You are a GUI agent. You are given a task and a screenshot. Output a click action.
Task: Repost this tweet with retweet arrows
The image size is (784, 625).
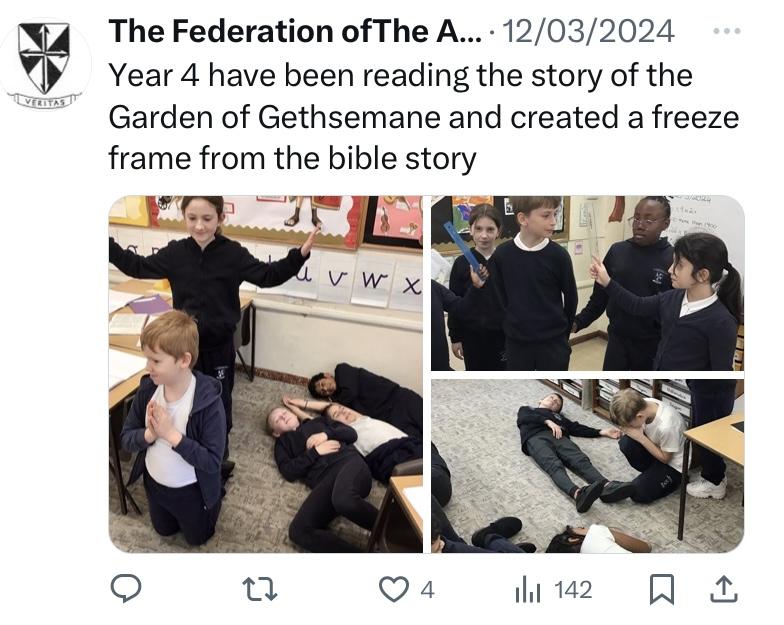260,589
